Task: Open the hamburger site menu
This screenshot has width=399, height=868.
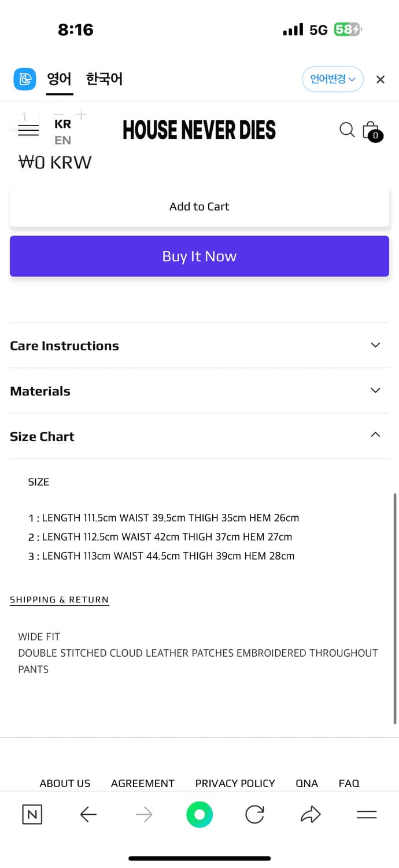Action: pyautogui.click(x=28, y=130)
